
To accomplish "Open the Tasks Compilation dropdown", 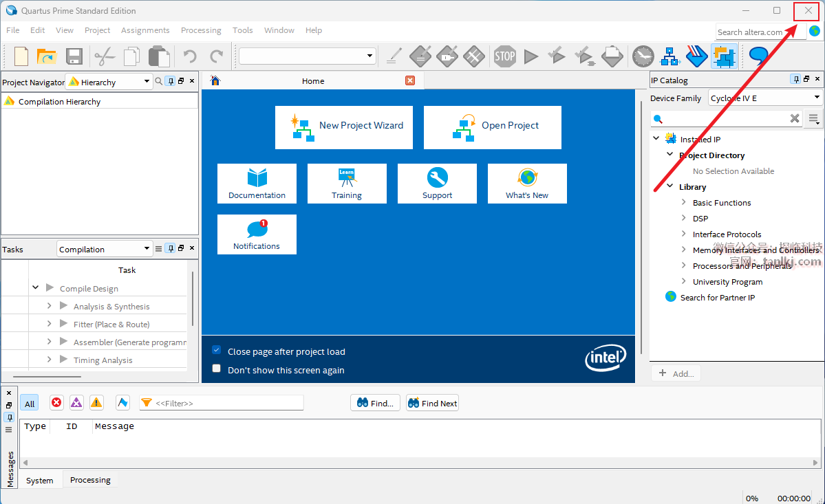I will (x=105, y=249).
